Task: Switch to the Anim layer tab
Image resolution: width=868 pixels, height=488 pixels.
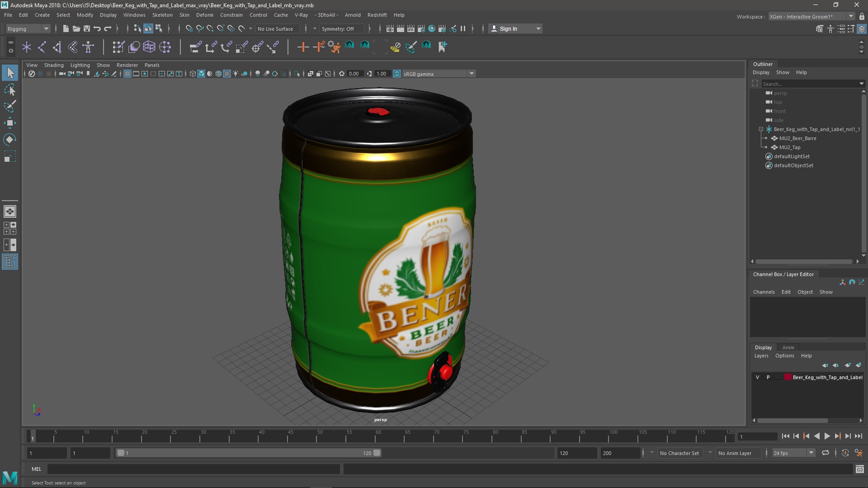Action: point(788,347)
